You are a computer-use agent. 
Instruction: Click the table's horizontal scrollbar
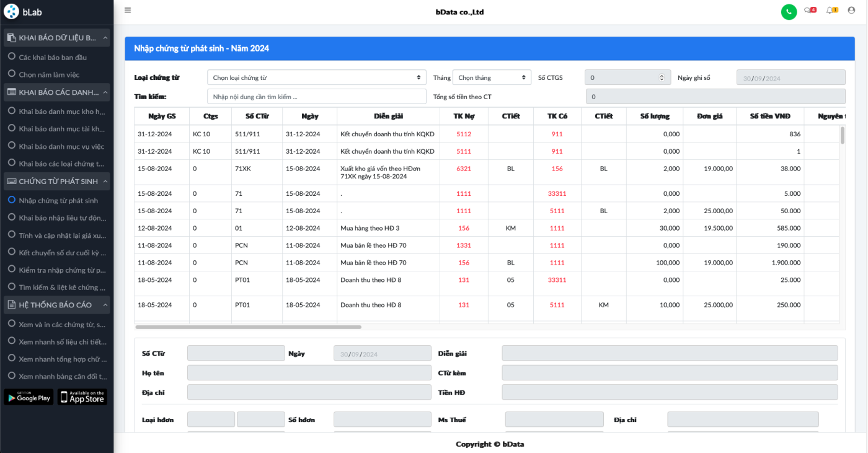click(248, 327)
